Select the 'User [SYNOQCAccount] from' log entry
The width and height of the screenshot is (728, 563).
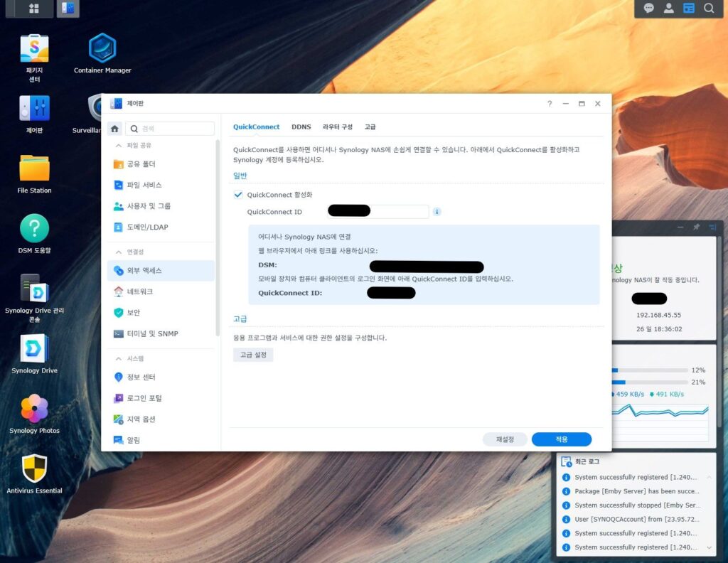(636, 519)
